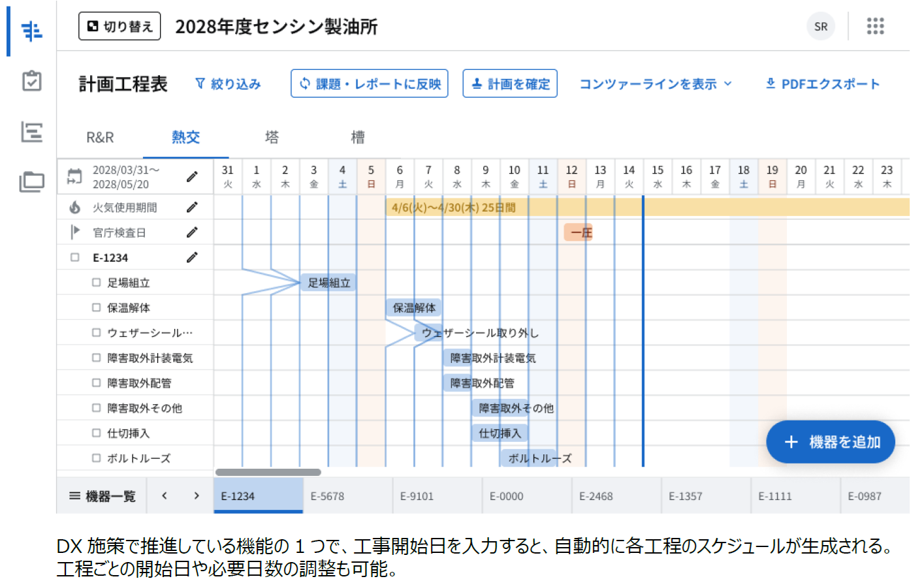Open the 機器一覧 equipment list menu
The image size is (924, 581).
[x=104, y=495]
